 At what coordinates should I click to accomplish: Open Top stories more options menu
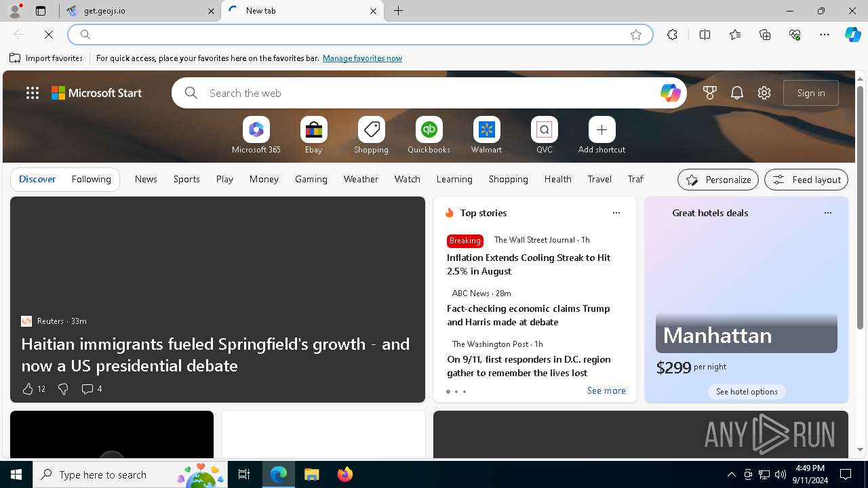pos(616,213)
